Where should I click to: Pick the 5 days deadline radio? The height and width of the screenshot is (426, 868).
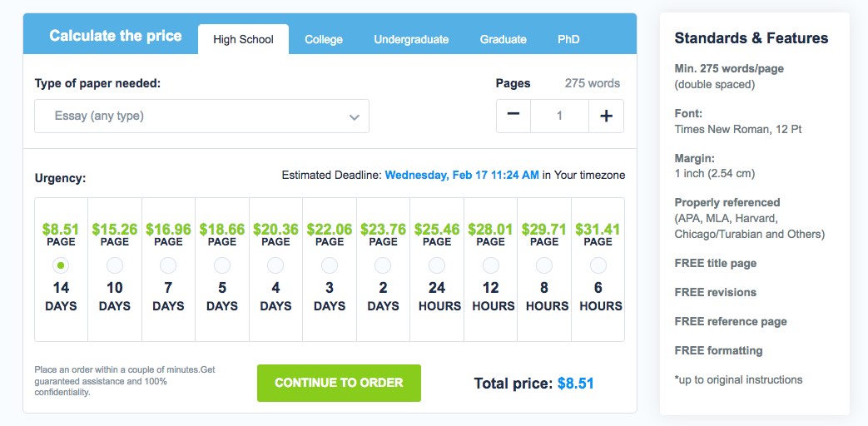coord(222,265)
